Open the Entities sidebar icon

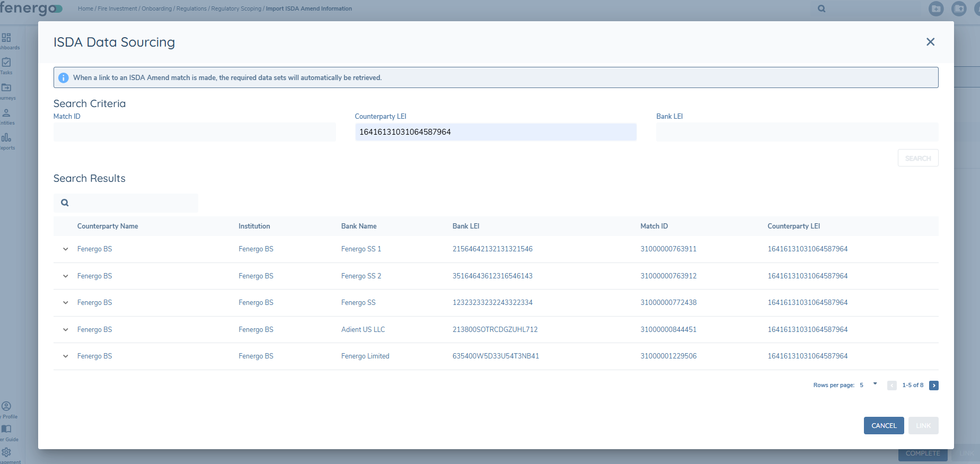[6, 113]
